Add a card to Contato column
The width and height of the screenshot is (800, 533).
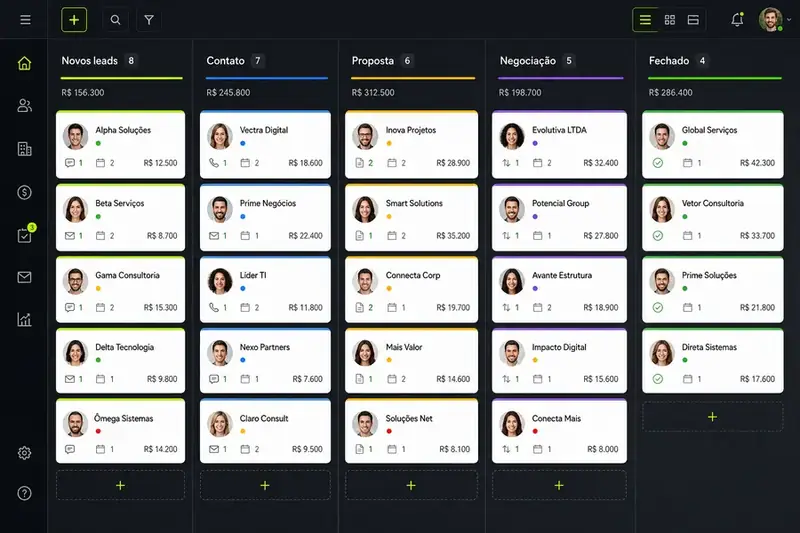tap(265, 485)
